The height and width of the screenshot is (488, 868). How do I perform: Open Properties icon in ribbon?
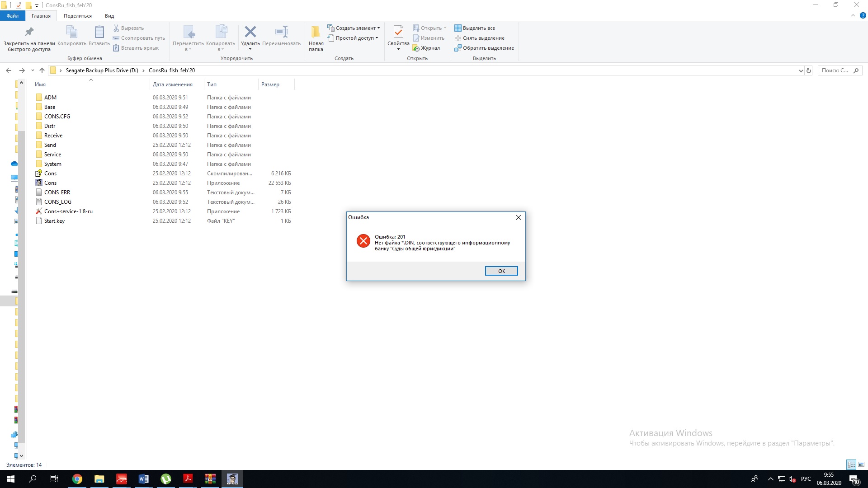[x=398, y=32]
